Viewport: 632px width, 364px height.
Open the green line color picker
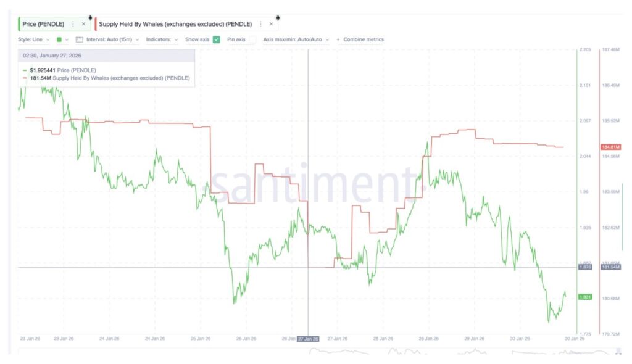pos(62,39)
